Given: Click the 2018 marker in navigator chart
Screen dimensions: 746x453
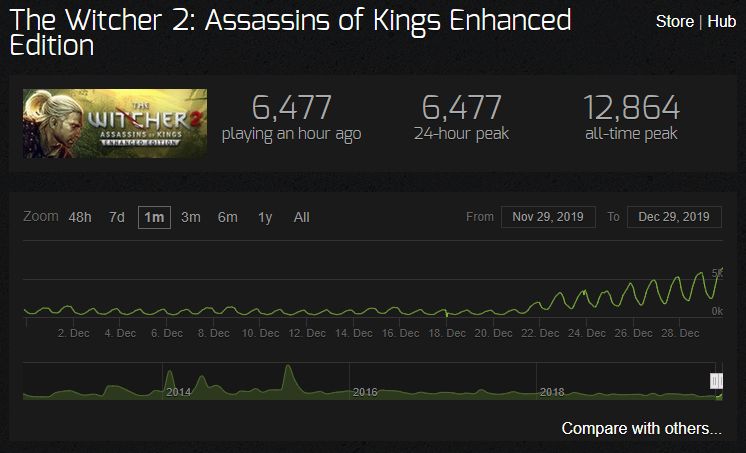Looking at the screenshot, I should [552, 392].
